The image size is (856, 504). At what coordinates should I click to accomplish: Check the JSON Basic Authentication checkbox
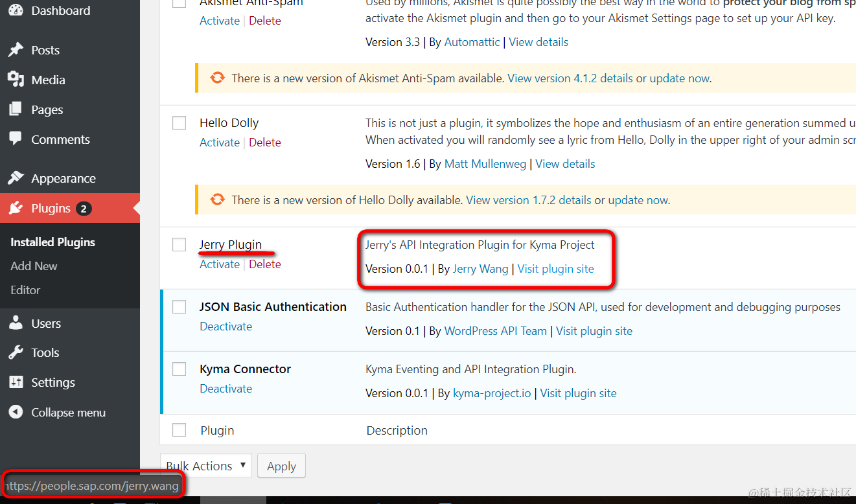pos(179,306)
